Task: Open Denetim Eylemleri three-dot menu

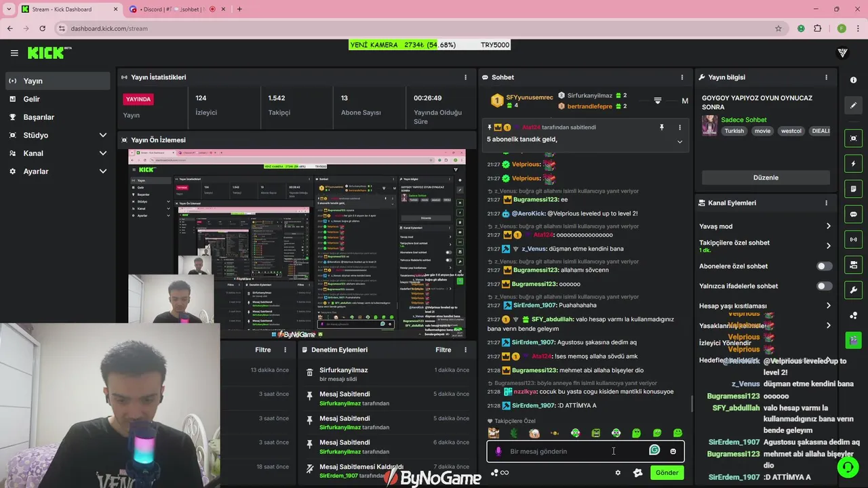Action: click(x=465, y=350)
